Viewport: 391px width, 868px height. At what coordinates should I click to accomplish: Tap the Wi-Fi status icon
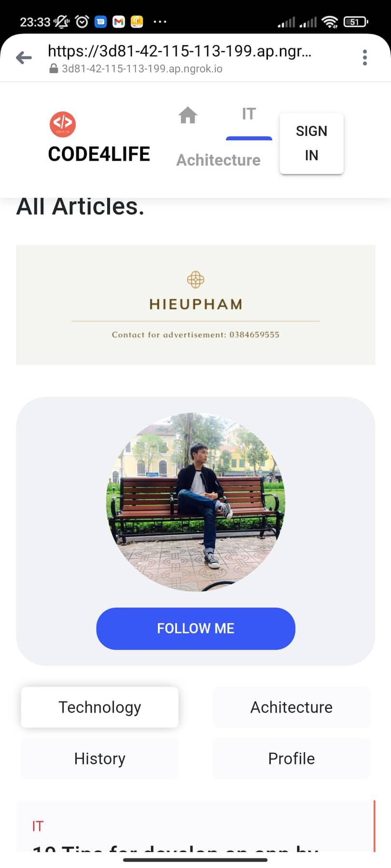330,22
